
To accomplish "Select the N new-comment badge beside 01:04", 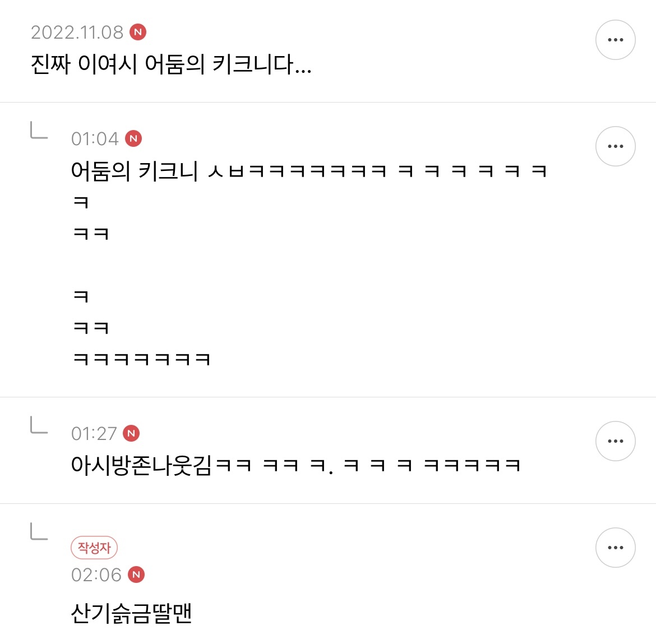I will (133, 138).
